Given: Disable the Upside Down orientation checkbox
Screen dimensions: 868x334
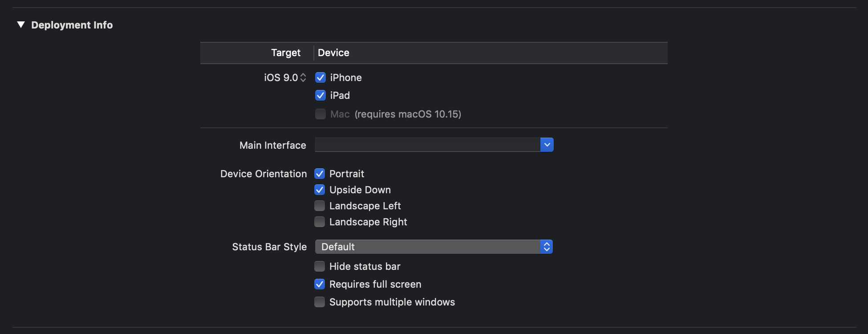Looking at the screenshot, I should (320, 190).
